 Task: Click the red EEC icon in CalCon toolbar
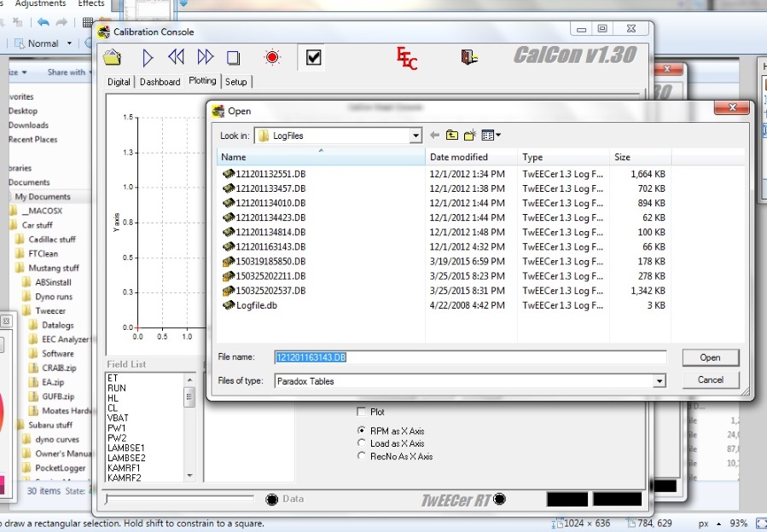click(x=406, y=58)
